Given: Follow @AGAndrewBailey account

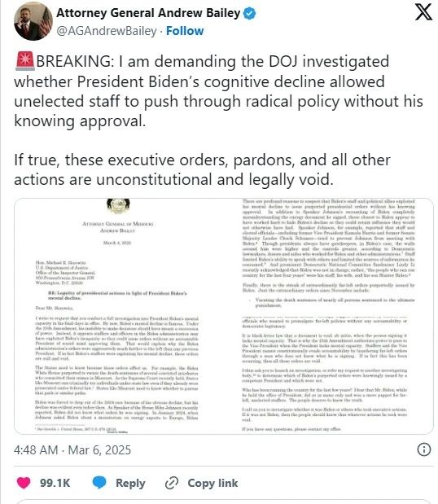Looking at the screenshot, I should [185, 31].
